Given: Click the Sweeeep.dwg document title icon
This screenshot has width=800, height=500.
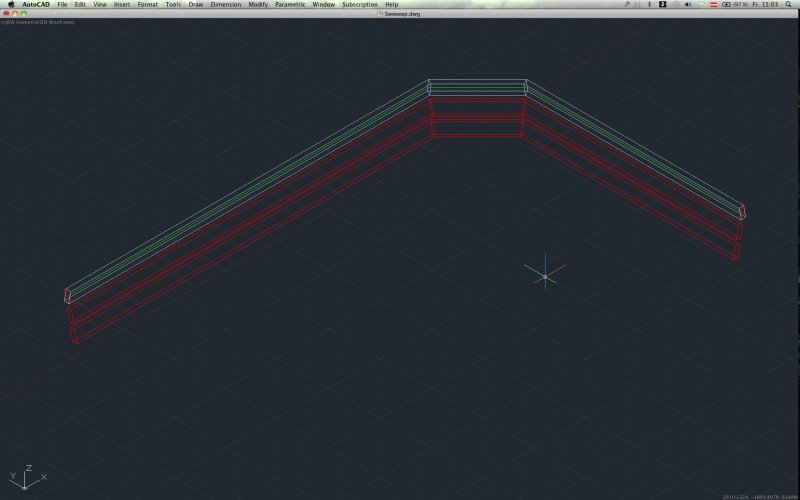Looking at the screenshot, I should click(380, 14).
